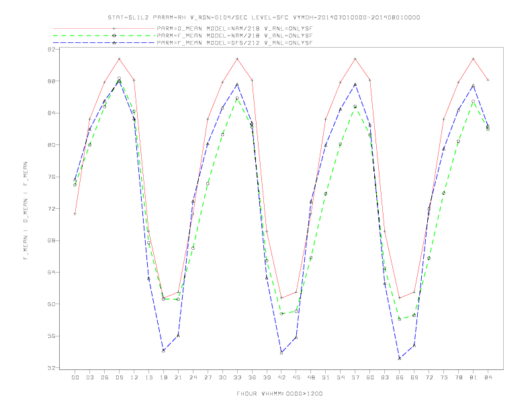Click y-axis tick label 80

click(51, 145)
